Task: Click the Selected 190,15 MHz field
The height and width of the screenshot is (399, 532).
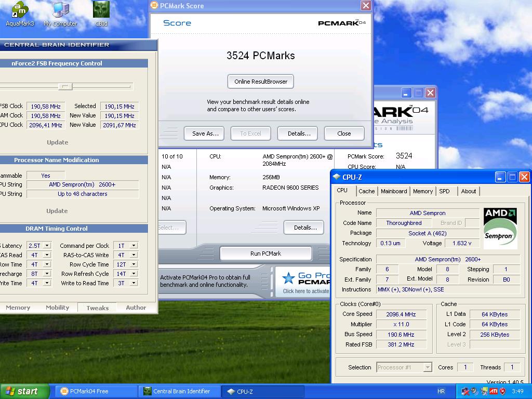Action: [119, 106]
